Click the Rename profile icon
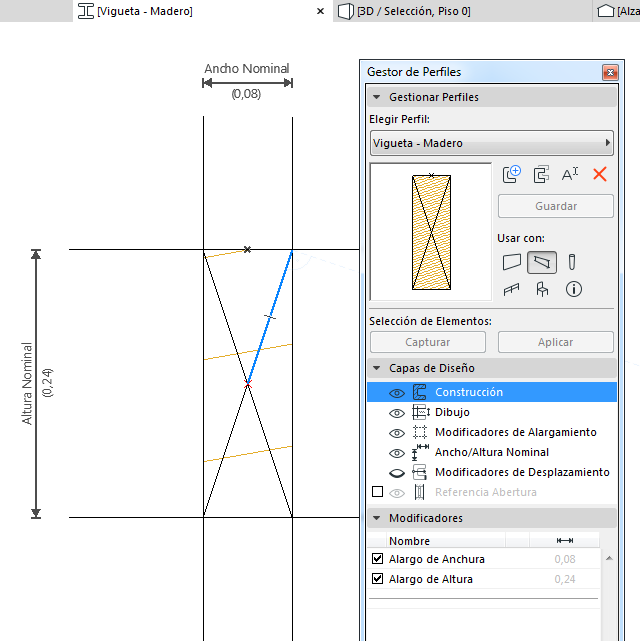 click(x=570, y=174)
